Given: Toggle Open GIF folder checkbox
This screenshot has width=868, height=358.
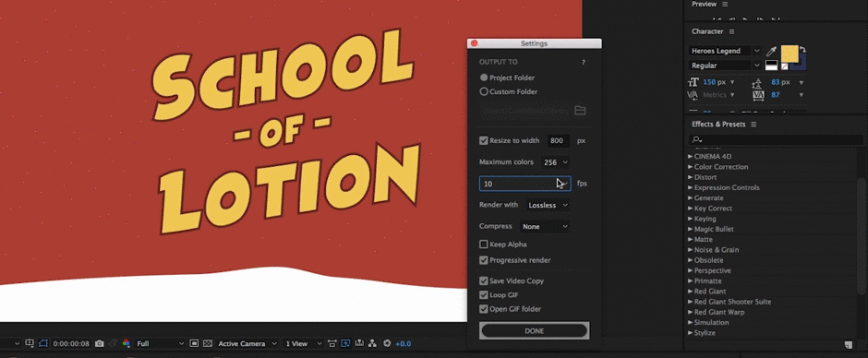Looking at the screenshot, I should [484, 309].
